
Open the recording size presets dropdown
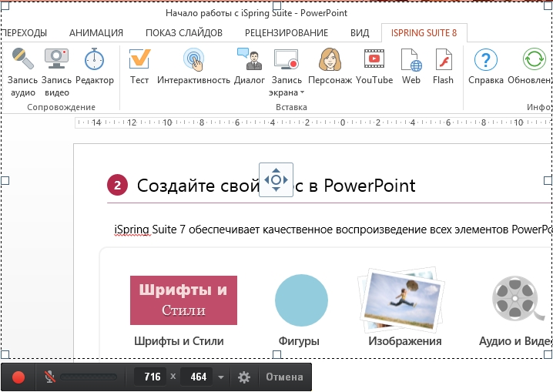[x=221, y=377]
